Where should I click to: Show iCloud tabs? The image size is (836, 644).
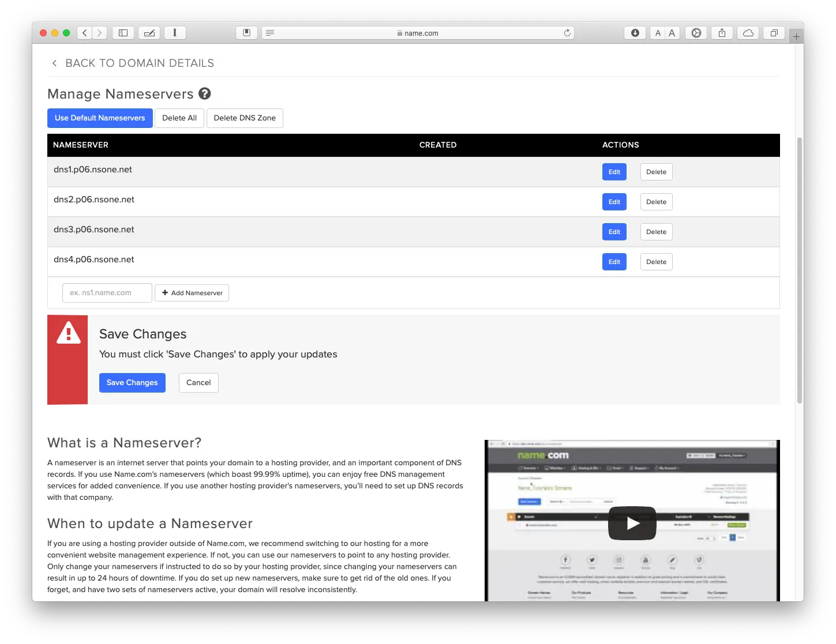pyautogui.click(x=748, y=33)
